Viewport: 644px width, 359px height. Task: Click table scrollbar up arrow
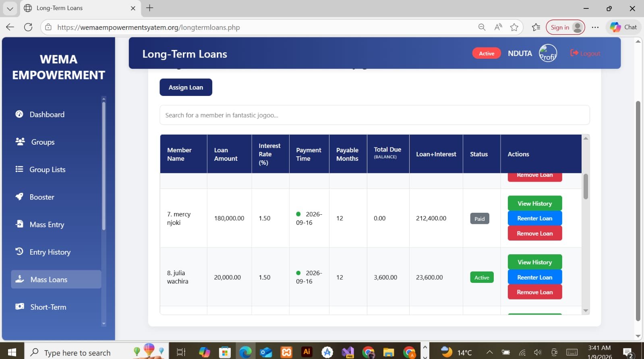(x=586, y=138)
